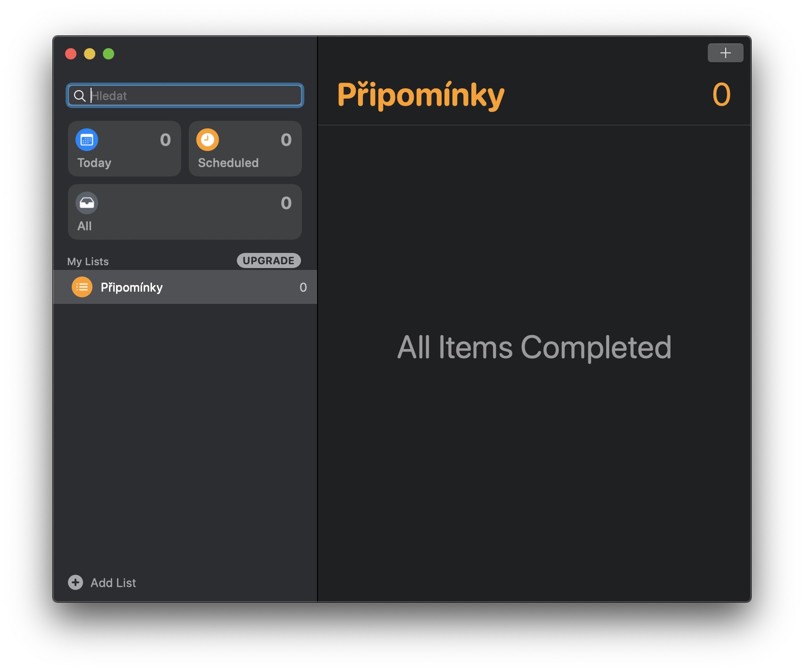
Task: Click the Připomínky list title heading
Action: [421, 95]
